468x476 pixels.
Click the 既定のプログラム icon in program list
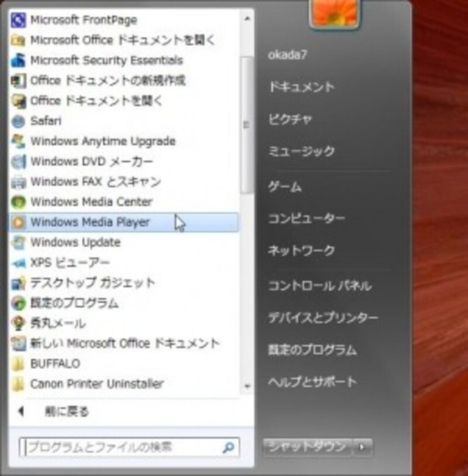(18, 303)
